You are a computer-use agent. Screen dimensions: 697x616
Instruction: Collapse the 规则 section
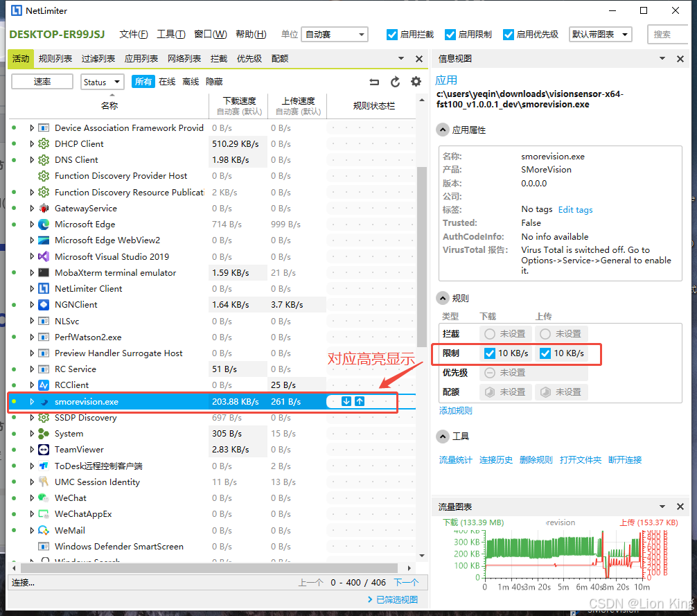[x=442, y=298]
